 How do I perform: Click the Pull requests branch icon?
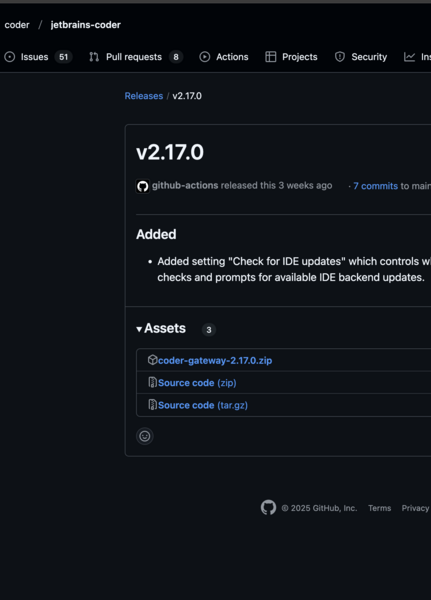(94, 57)
